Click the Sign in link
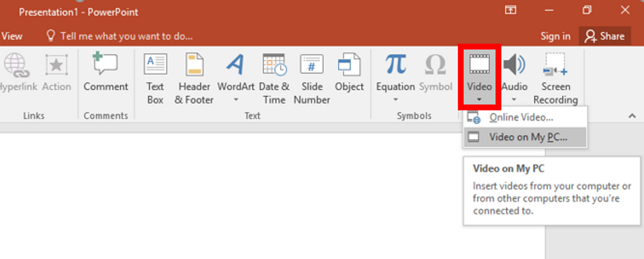Viewport: 644px width, 259px height. point(555,36)
